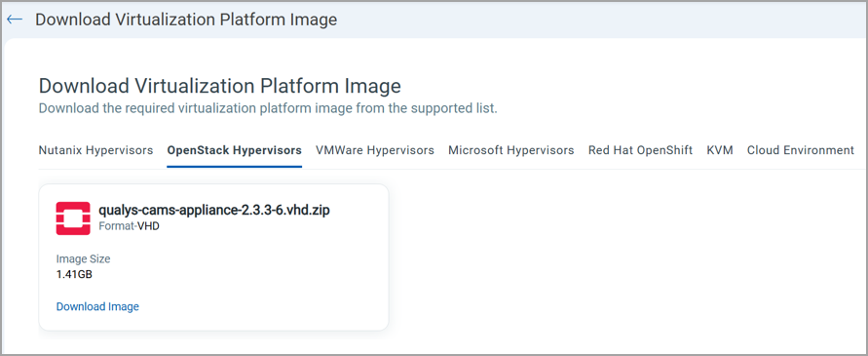The height and width of the screenshot is (356, 868).
Task: Click the large page heading text
Action: 220,87
